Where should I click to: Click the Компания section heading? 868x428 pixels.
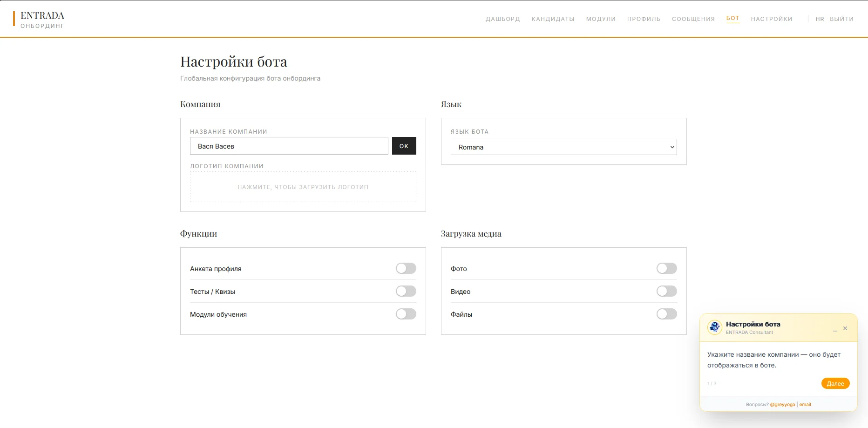coord(200,104)
